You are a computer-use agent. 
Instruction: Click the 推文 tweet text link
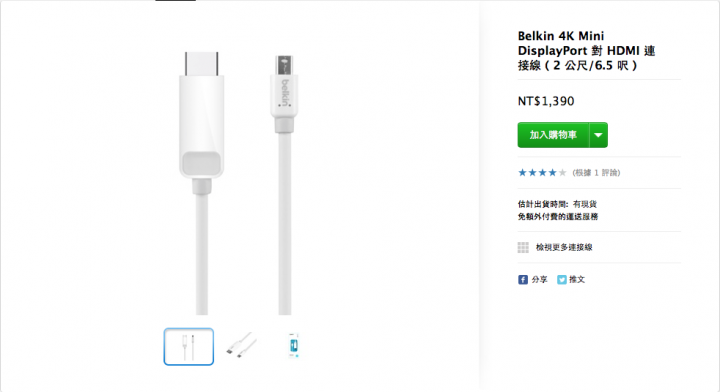tap(577, 280)
